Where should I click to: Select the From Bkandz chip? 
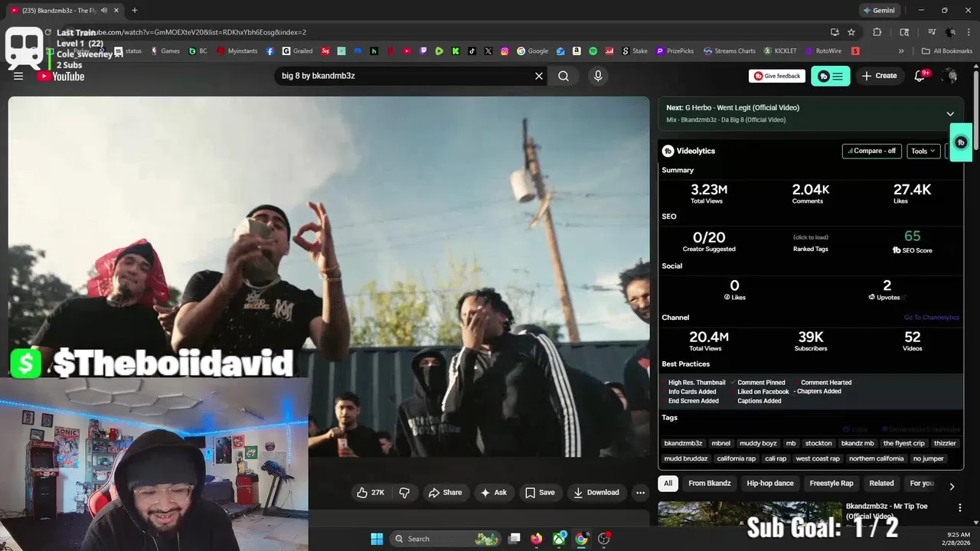[x=710, y=483]
